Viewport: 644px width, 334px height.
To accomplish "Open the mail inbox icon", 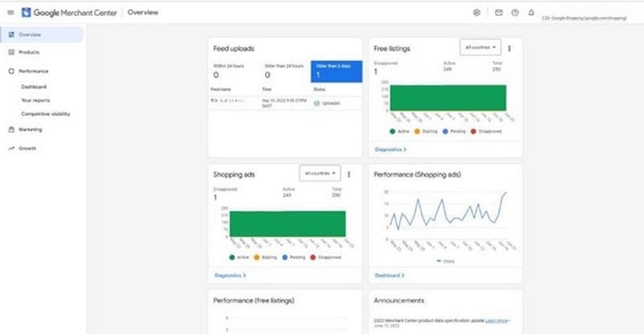I will pyautogui.click(x=498, y=13).
